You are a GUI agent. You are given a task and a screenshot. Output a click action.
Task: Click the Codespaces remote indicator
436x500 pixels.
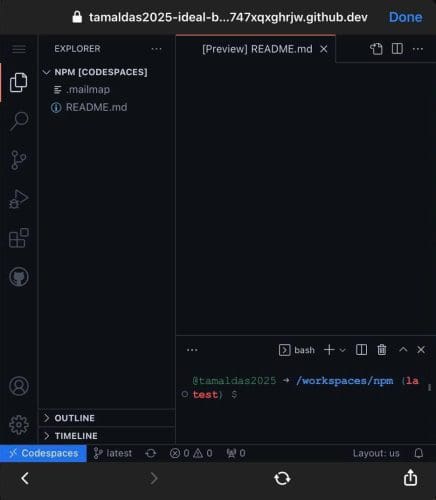pyautogui.click(x=43, y=453)
